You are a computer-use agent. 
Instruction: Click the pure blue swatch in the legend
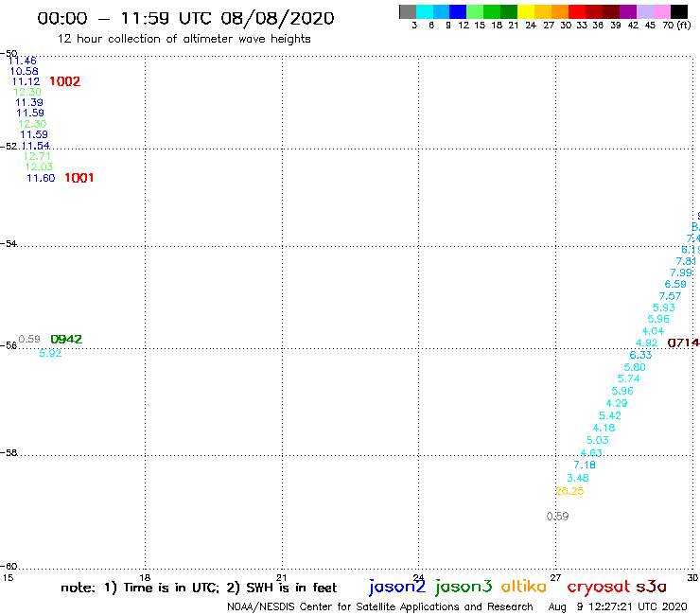[x=458, y=11]
